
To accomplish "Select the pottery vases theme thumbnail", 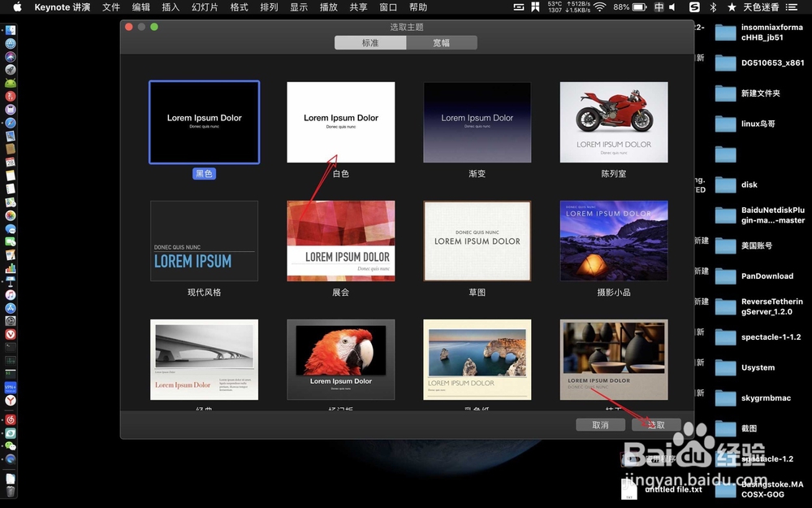I will point(614,360).
